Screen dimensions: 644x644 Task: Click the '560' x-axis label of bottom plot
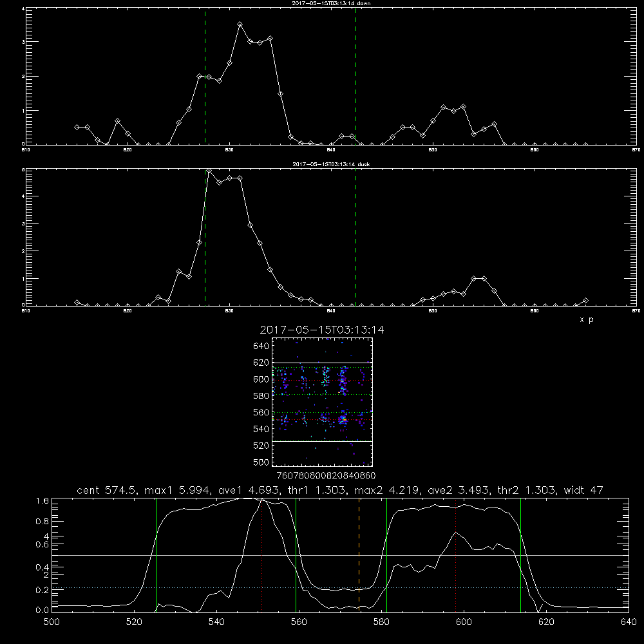299,622
